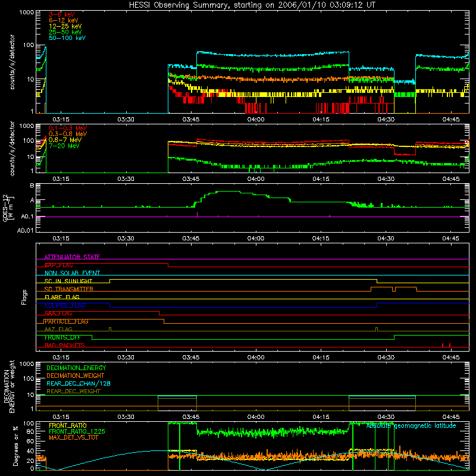Click the 03:15 tick under the decimation plot
476x476 pixels.
coord(61,417)
